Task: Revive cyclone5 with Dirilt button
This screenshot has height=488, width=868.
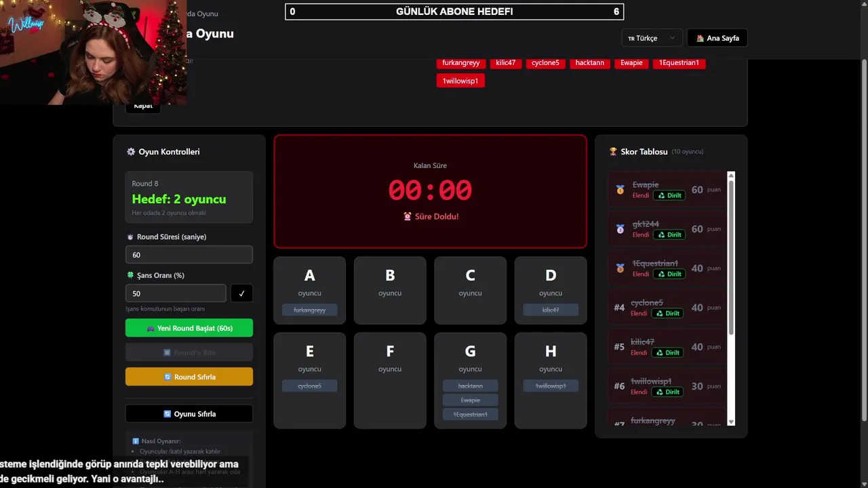Action: click(x=667, y=313)
